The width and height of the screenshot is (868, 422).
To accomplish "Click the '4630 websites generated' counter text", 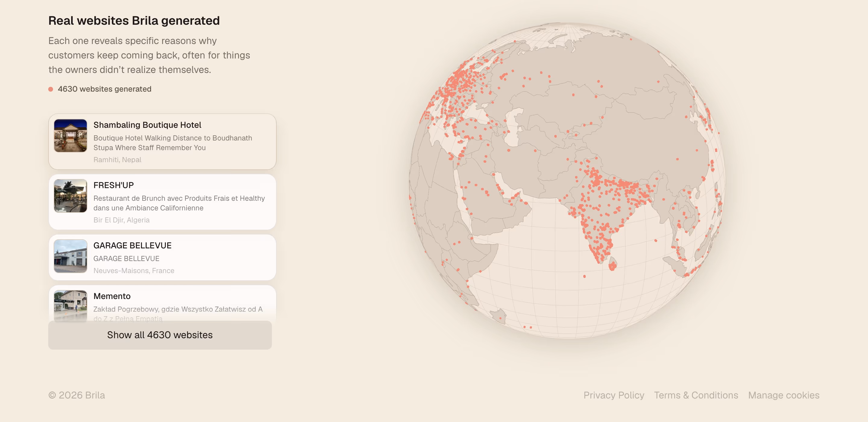I will [x=105, y=89].
